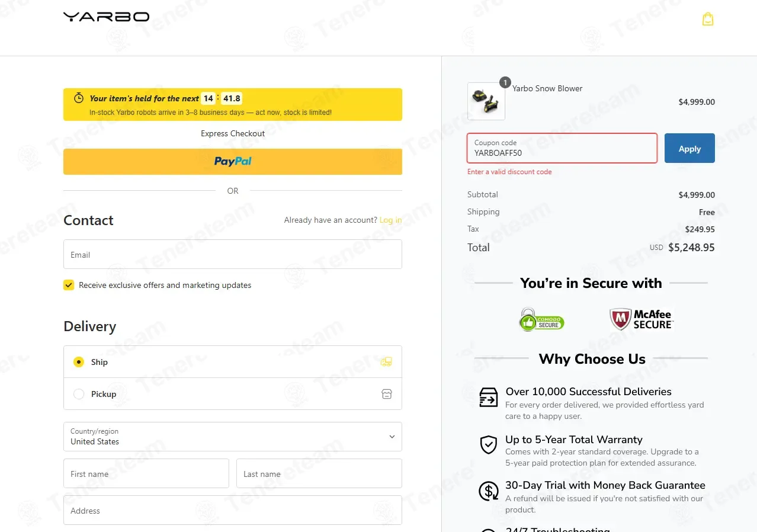The width and height of the screenshot is (757, 532).
Task: Click the product price $4,999.00 beside item
Action: pyautogui.click(x=697, y=102)
